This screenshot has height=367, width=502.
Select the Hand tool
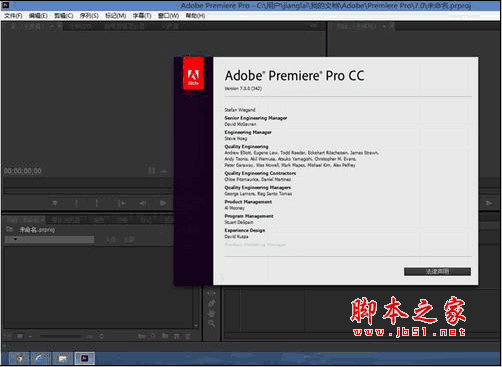click(x=211, y=313)
